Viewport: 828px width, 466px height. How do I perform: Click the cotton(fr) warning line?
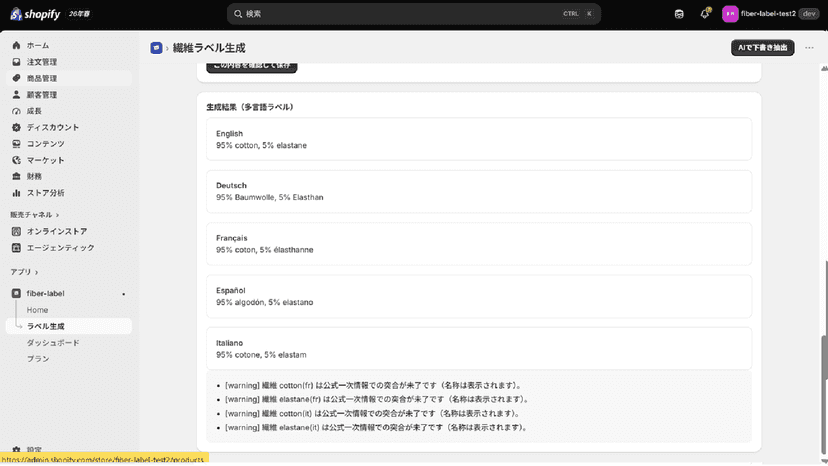(374, 386)
